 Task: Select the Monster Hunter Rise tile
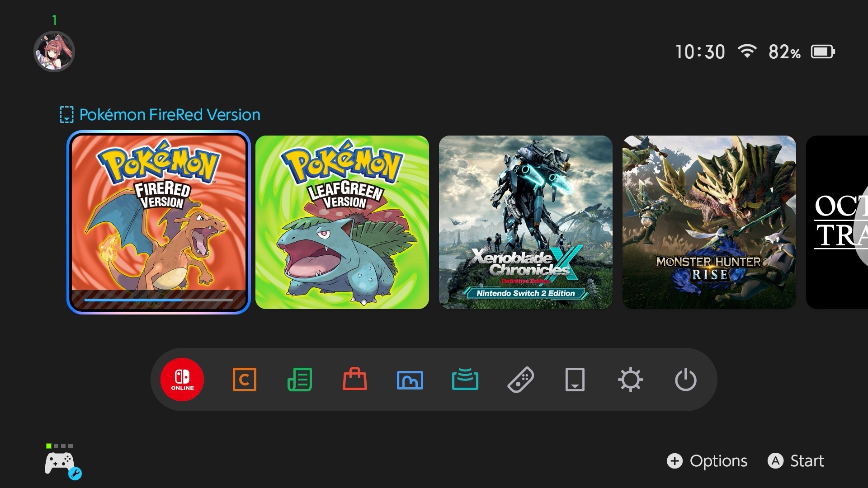coord(709,222)
